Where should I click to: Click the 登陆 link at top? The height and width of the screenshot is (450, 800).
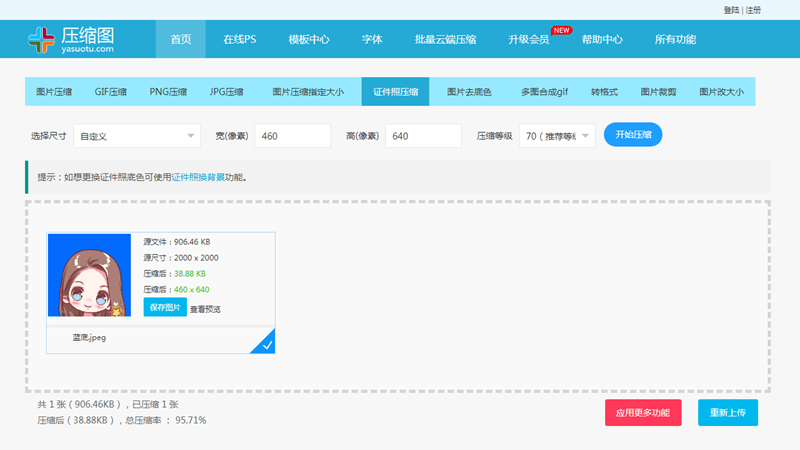(731, 10)
